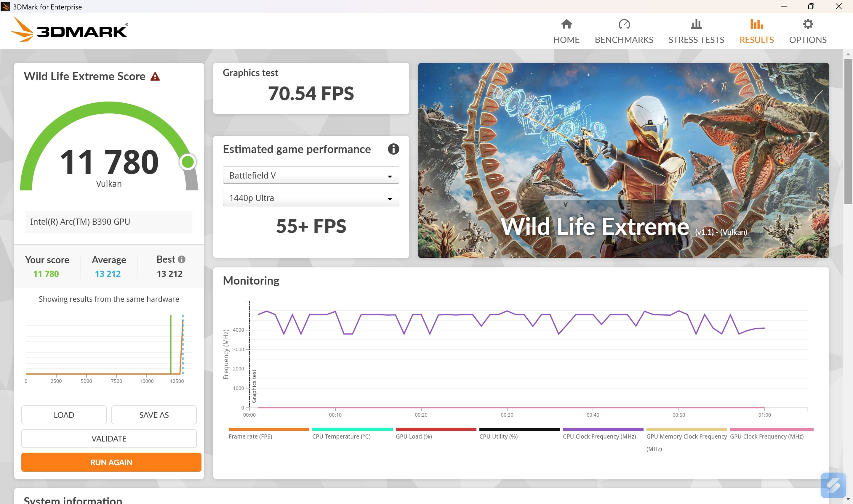Click floating blue assistant icon bottom-right
The width and height of the screenshot is (853, 504).
[x=833, y=485]
